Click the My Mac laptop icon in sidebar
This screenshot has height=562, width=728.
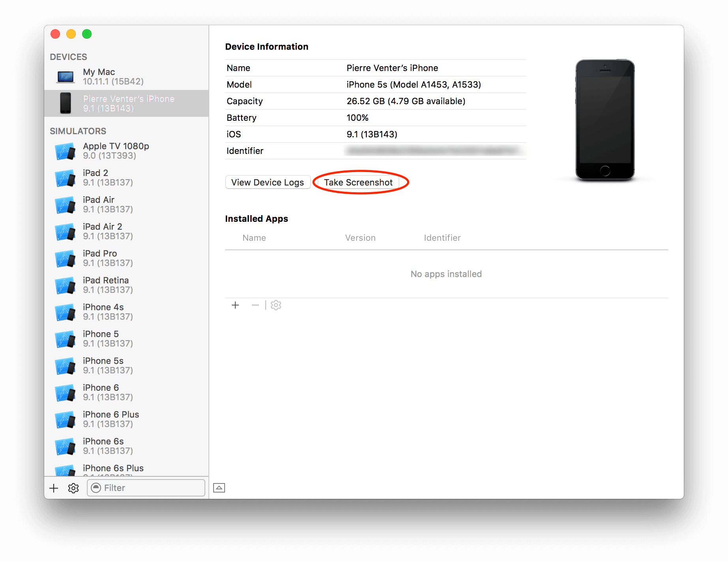click(66, 76)
